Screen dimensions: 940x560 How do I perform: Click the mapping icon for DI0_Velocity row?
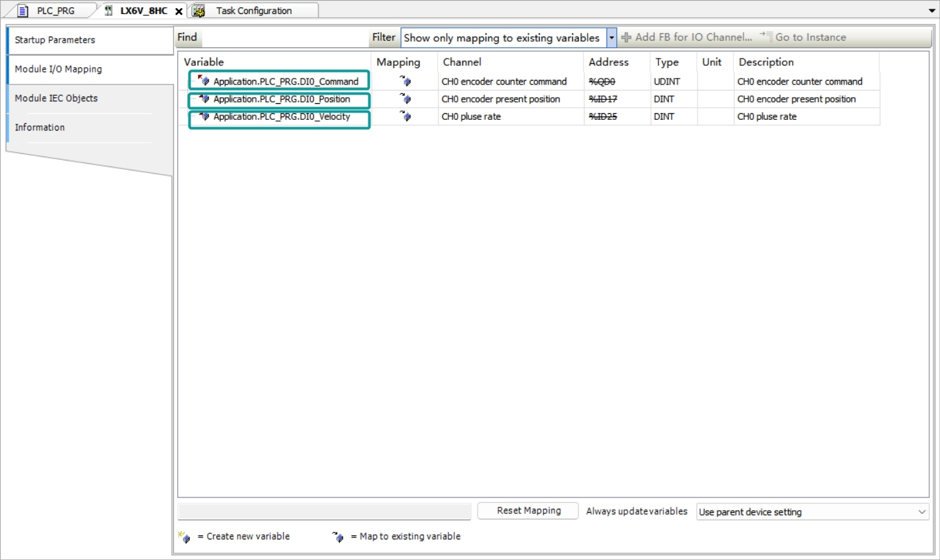click(x=405, y=116)
